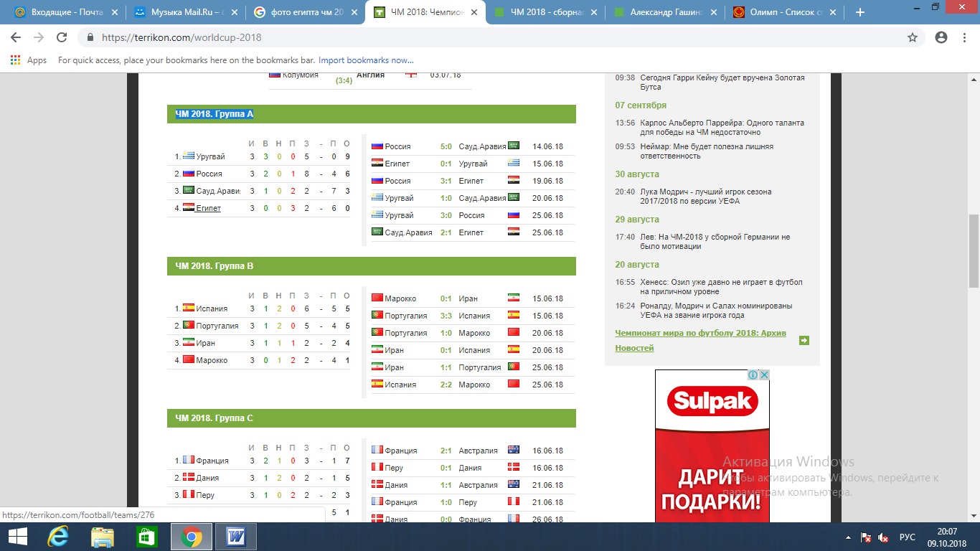This screenshot has height=551, width=980.
Task: Open the ad info icon on Sulpak ad
Action: 753,375
